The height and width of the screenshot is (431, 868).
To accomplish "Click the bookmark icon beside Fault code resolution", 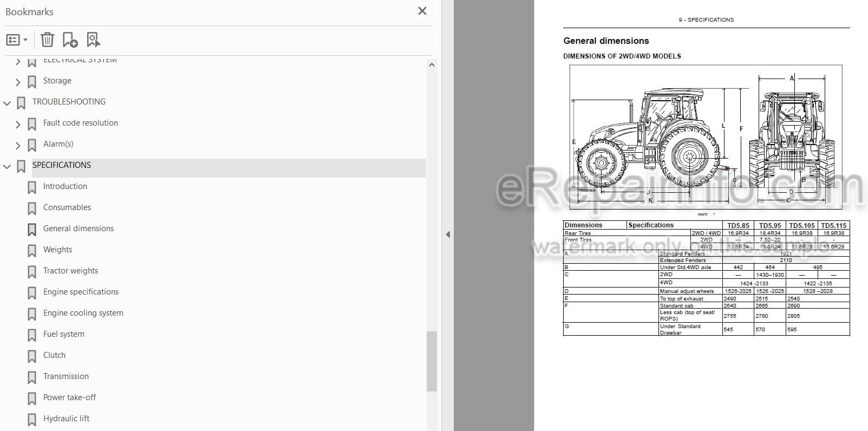I will point(32,125).
